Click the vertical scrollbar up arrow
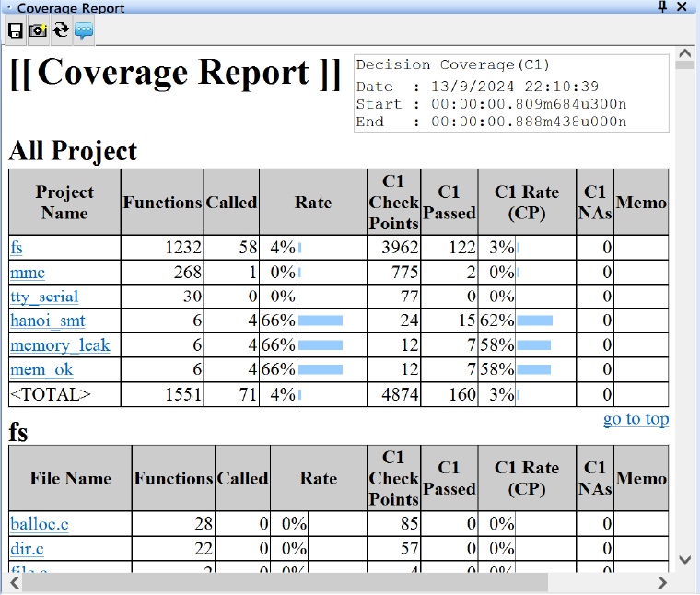The width and height of the screenshot is (700, 595). (x=685, y=53)
